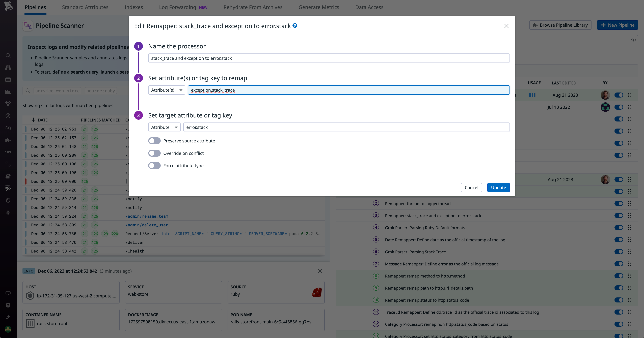Switch to the Standard Attributes tab
644x338 pixels.
85,7
